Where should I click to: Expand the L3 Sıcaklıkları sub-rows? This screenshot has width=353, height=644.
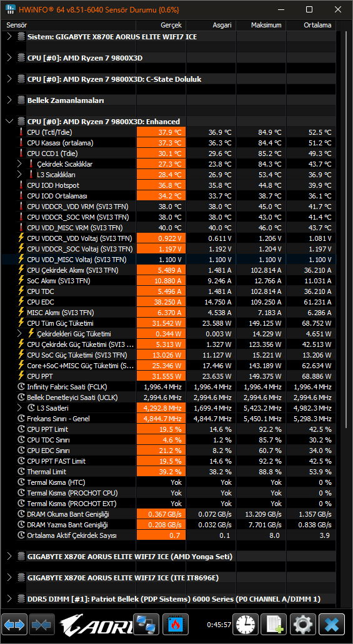pos(19,175)
